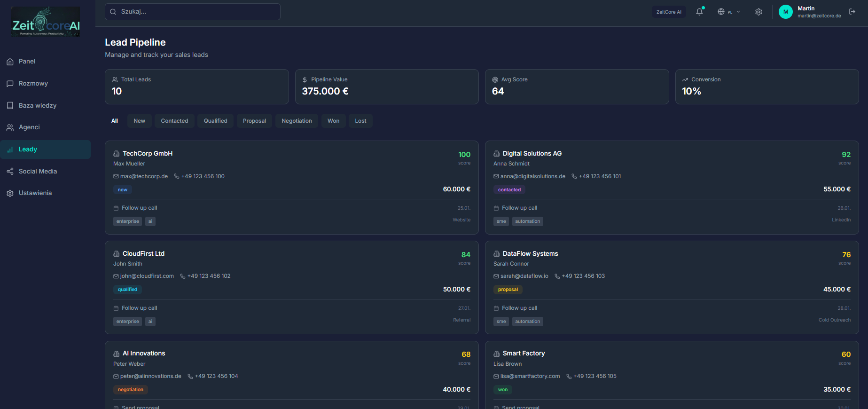Open Rozmowy chat section
This screenshot has width=868, height=409.
click(33, 83)
